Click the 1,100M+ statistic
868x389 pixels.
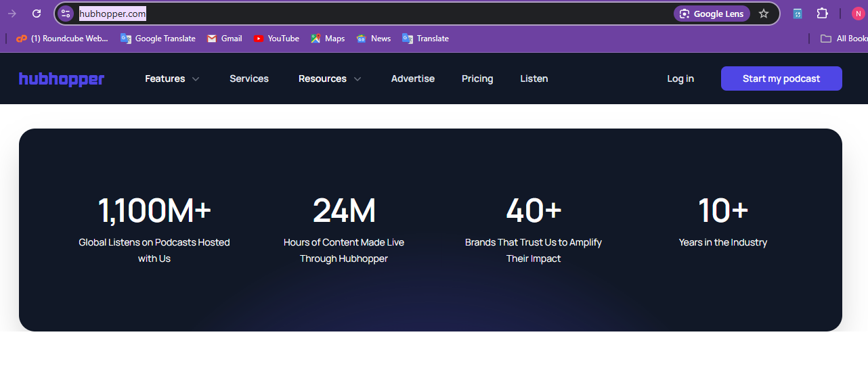(x=154, y=210)
